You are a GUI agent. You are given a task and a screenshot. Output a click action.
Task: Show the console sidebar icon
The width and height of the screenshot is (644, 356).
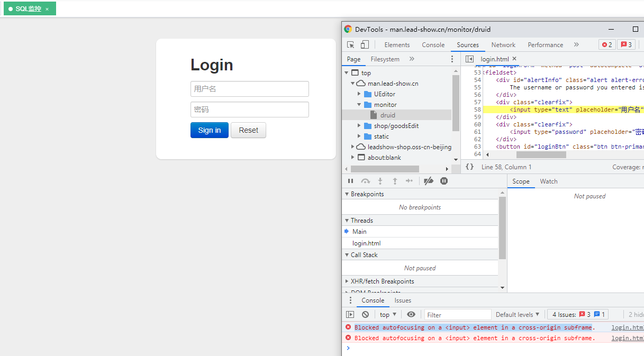coord(350,315)
